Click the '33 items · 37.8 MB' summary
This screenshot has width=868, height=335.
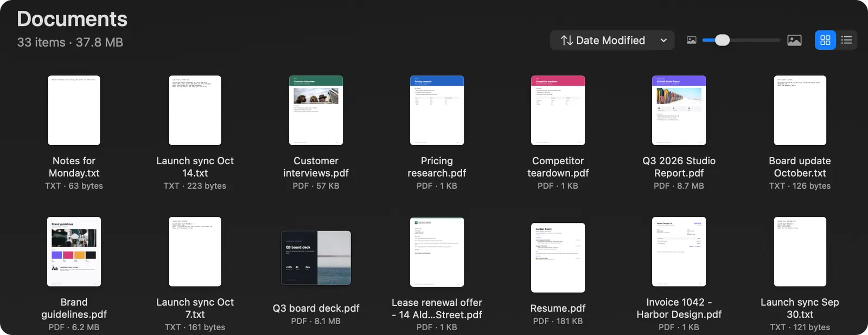(70, 42)
